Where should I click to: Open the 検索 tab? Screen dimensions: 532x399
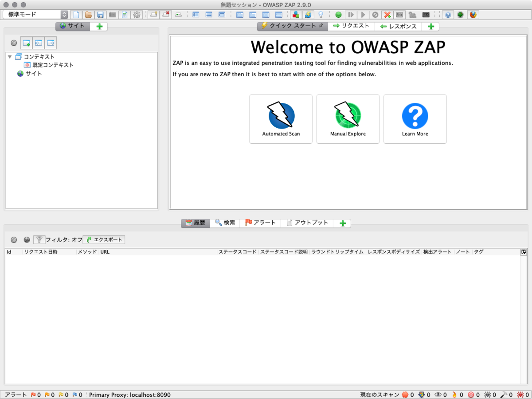pyautogui.click(x=225, y=223)
